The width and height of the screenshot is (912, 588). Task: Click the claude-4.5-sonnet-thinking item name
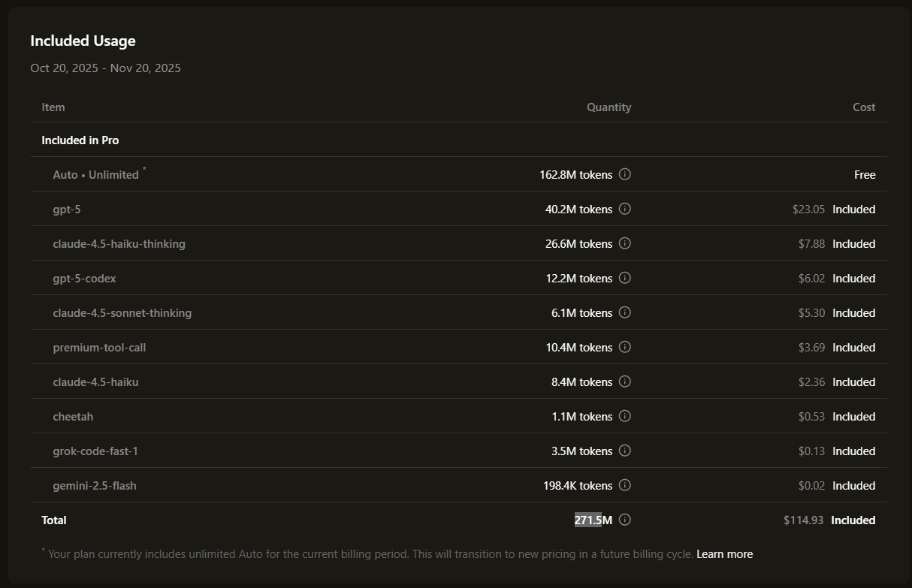[122, 313]
